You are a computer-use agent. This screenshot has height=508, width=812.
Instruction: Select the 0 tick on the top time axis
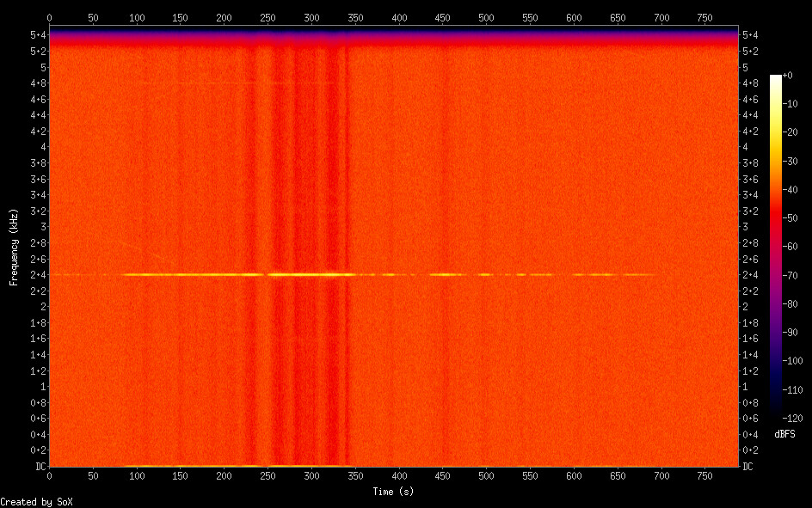tap(49, 18)
